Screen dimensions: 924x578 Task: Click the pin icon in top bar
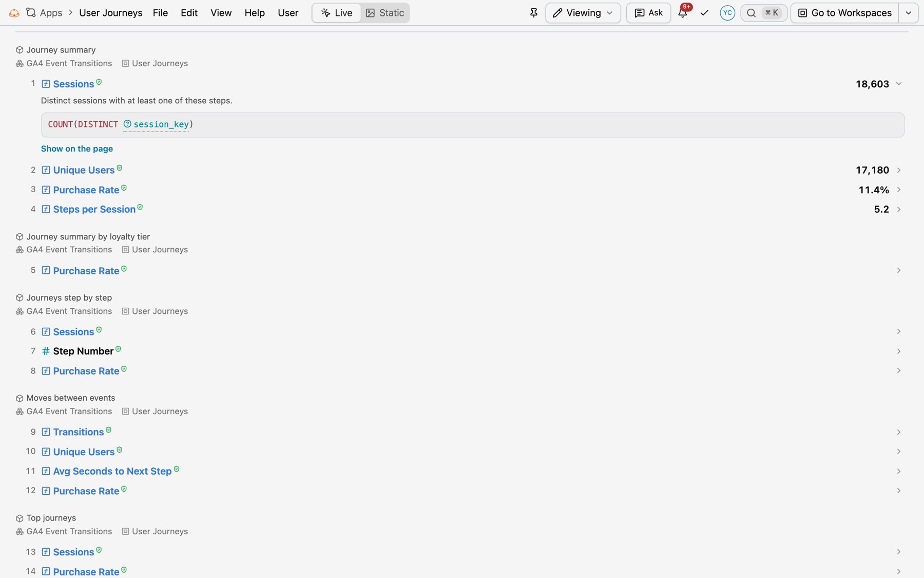pos(534,13)
